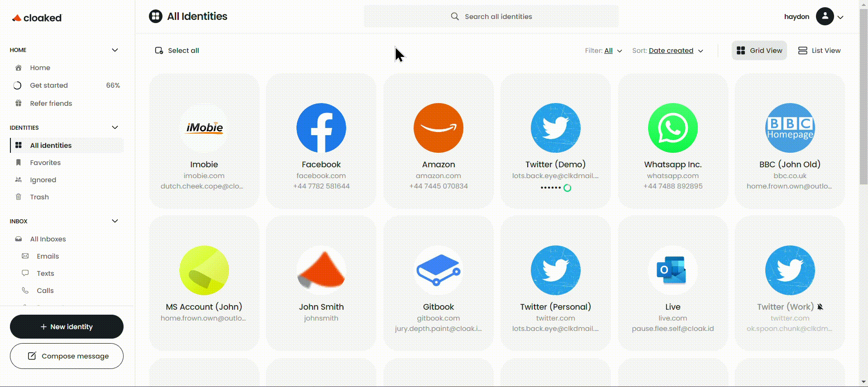Select All identities in sidebar
868x387 pixels.
tap(67, 146)
